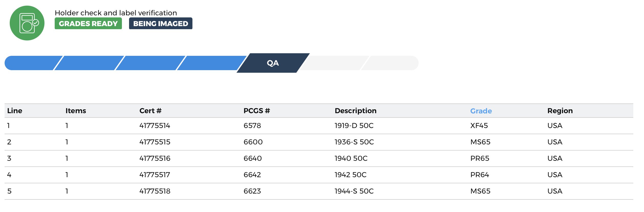Image resolution: width=644 pixels, height=212 pixels.
Task: Click the GRADES READY badge
Action: coord(88,23)
